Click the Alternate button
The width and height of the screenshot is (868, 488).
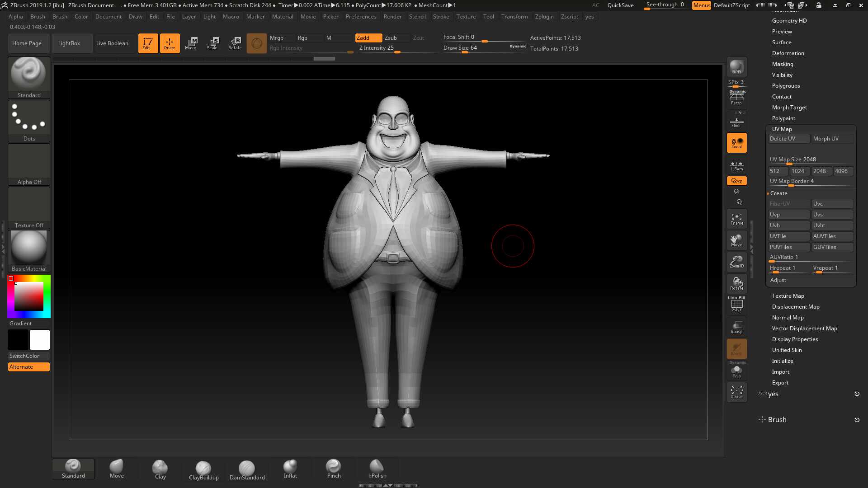(x=29, y=367)
